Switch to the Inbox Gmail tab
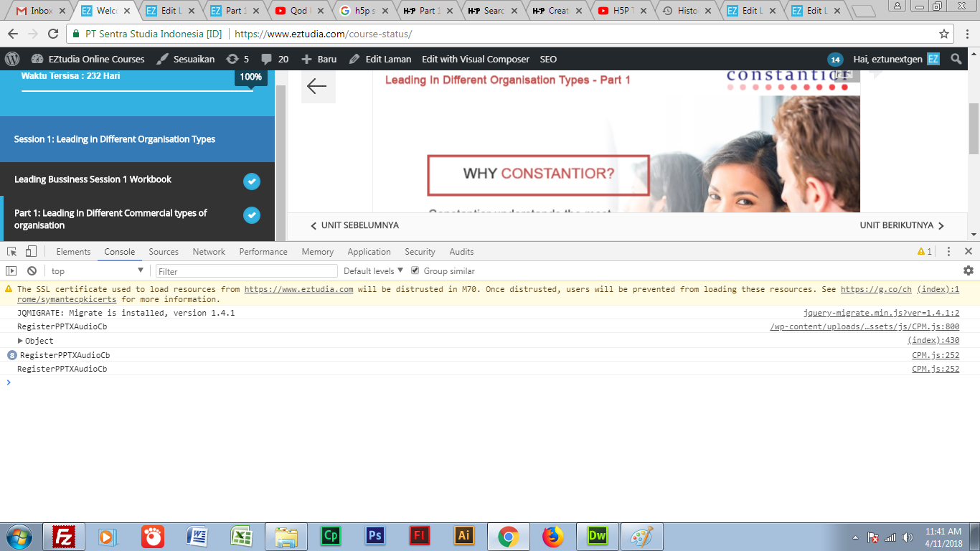The width and height of the screenshot is (980, 551). 41,11
